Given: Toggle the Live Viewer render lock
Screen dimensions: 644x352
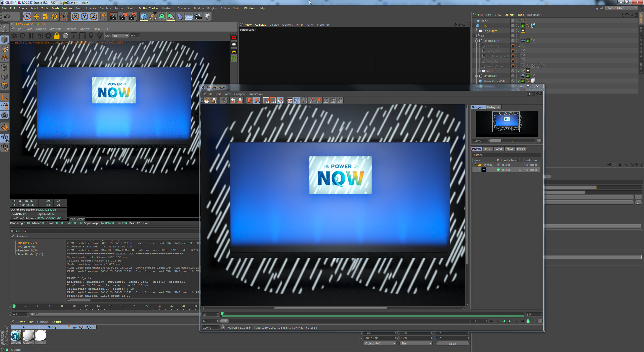Looking at the screenshot, I should tap(57, 36).
